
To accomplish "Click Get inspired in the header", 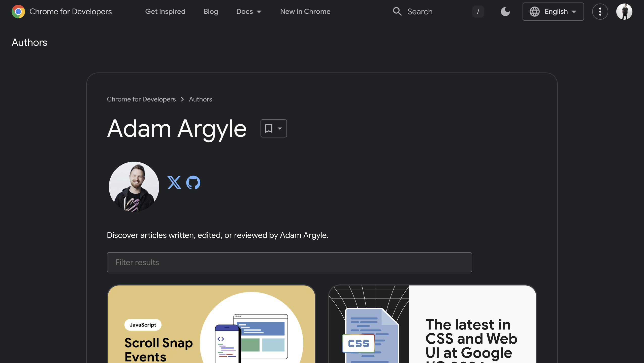I will [166, 12].
